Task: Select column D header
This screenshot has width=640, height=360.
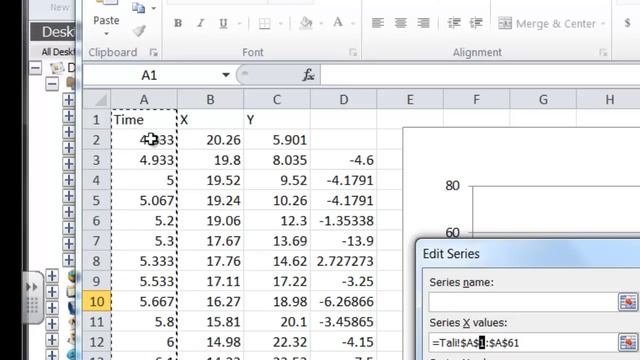Action: tap(344, 100)
